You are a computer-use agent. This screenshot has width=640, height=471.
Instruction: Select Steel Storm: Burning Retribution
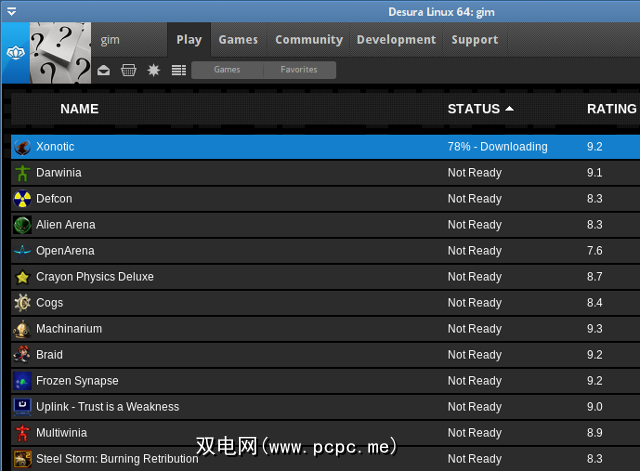[117, 459]
